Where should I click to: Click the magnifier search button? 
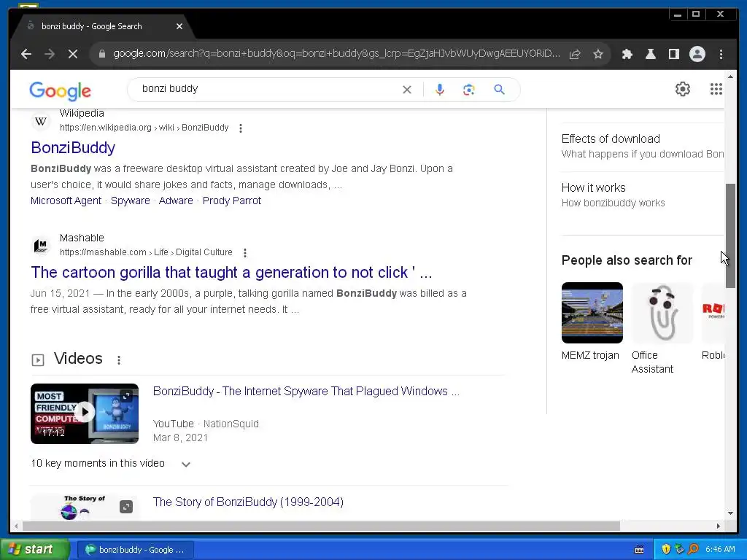499,90
